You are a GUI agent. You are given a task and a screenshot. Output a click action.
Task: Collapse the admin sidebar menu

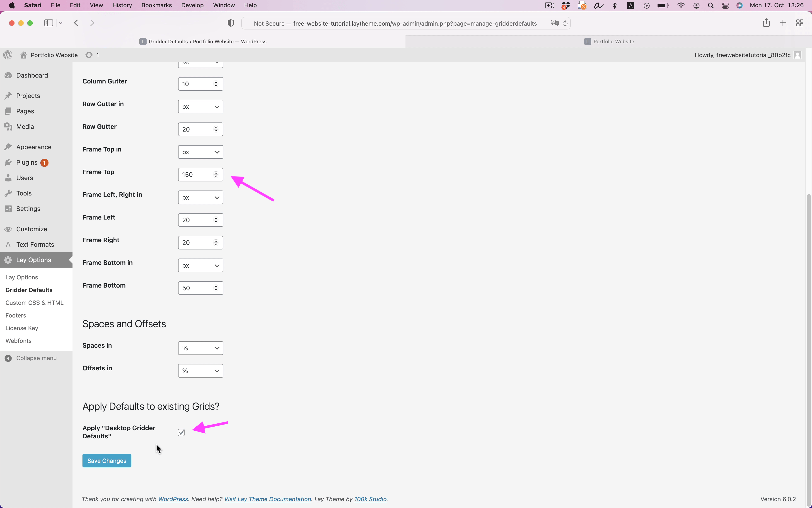point(31,358)
